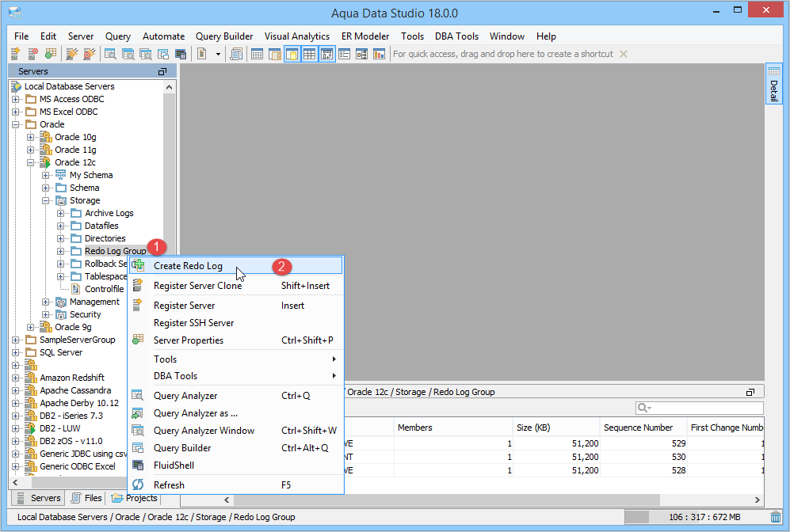The image size is (790, 532).
Task: Toggle the grid view toolbar button
Action: pyautogui.click(x=309, y=54)
